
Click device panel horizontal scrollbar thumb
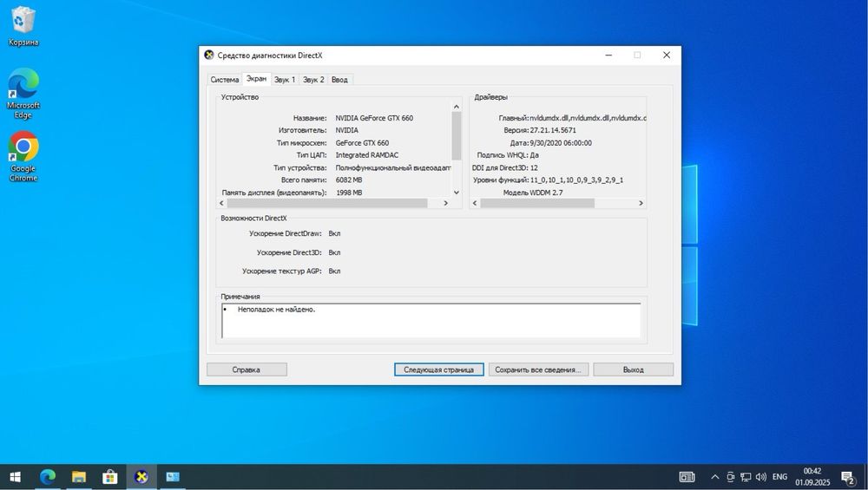[327, 203]
